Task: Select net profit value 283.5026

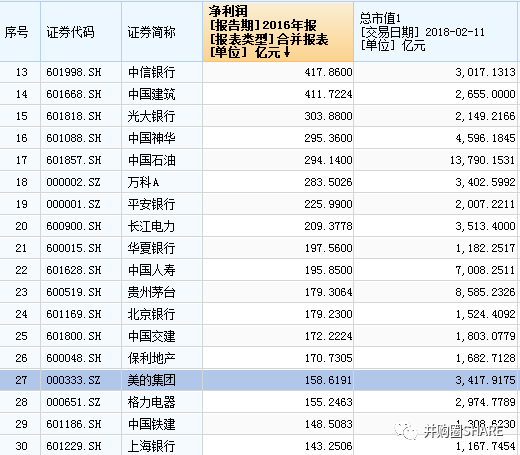Action: [x=278, y=182]
